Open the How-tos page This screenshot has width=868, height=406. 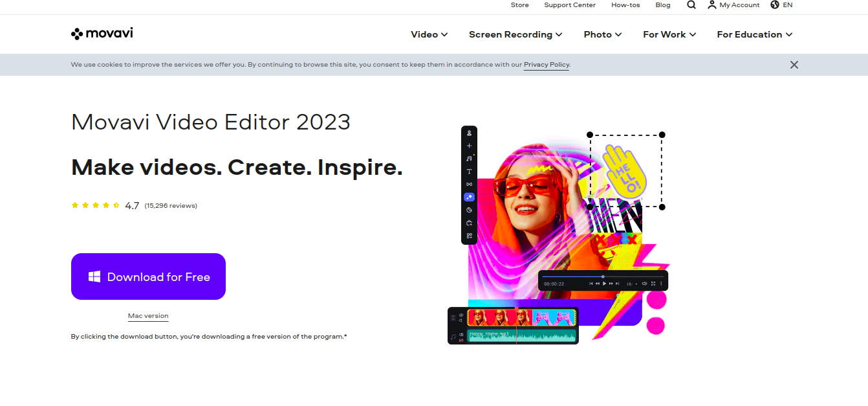(x=625, y=5)
